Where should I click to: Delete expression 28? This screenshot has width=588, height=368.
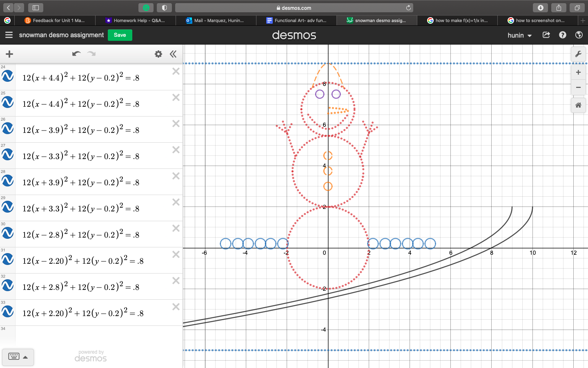[x=176, y=176]
